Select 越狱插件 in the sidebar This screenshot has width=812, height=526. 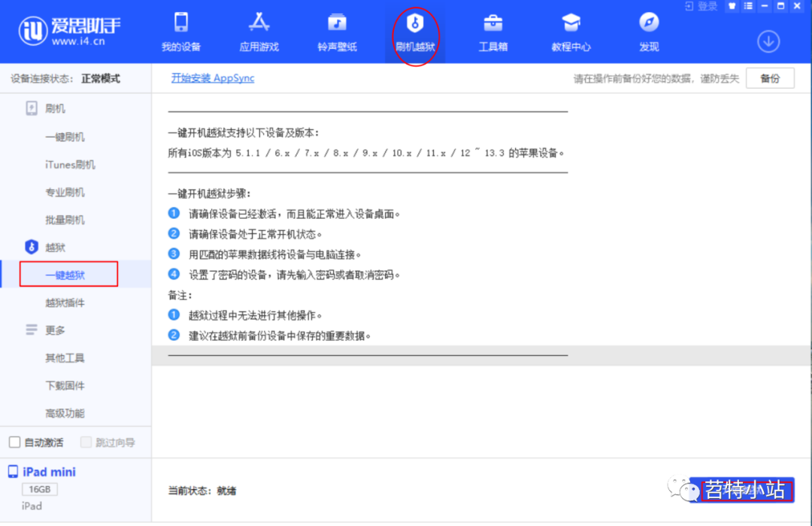pyautogui.click(x=65, y=303)
